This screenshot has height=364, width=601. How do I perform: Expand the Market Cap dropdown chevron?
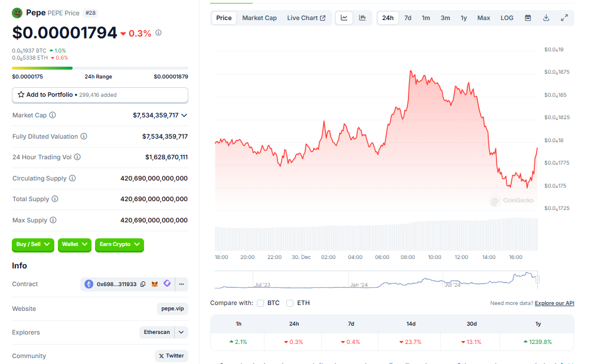(x=184, y=116)
